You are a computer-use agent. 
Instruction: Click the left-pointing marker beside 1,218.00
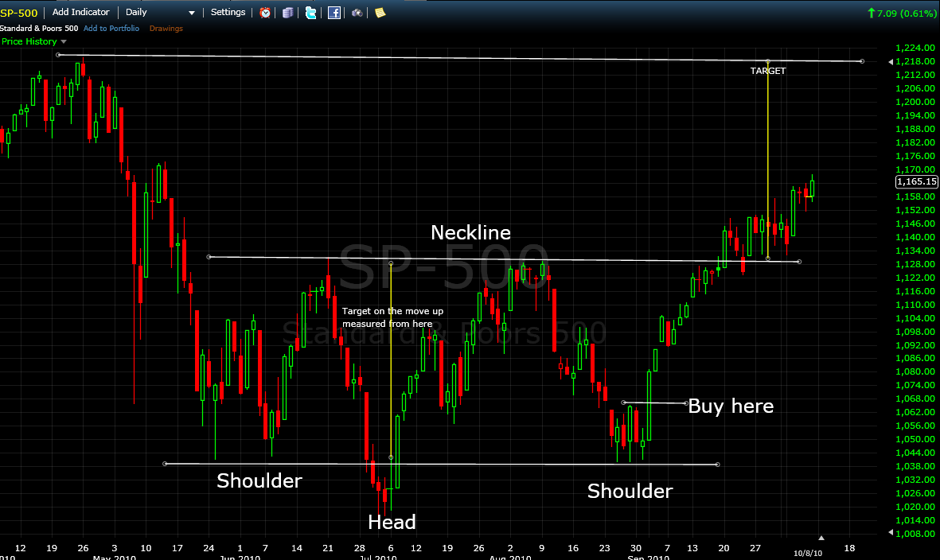[x=890, y=62]
